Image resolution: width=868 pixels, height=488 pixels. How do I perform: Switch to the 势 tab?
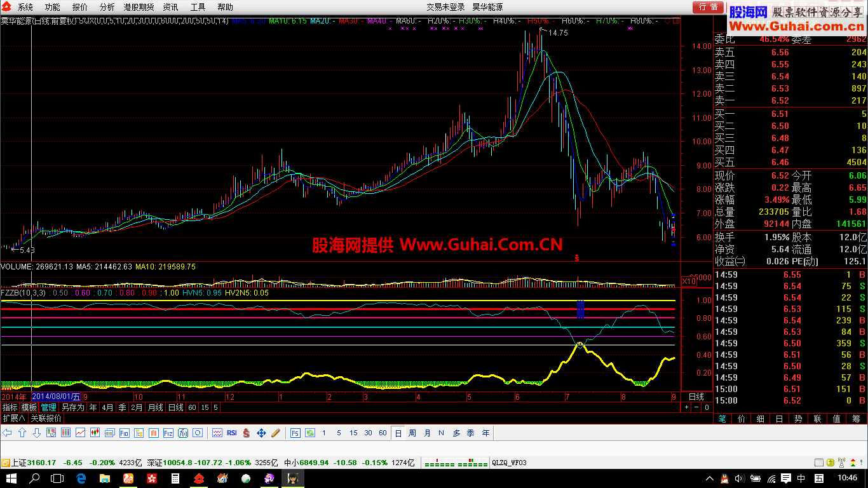coord(798,419)
